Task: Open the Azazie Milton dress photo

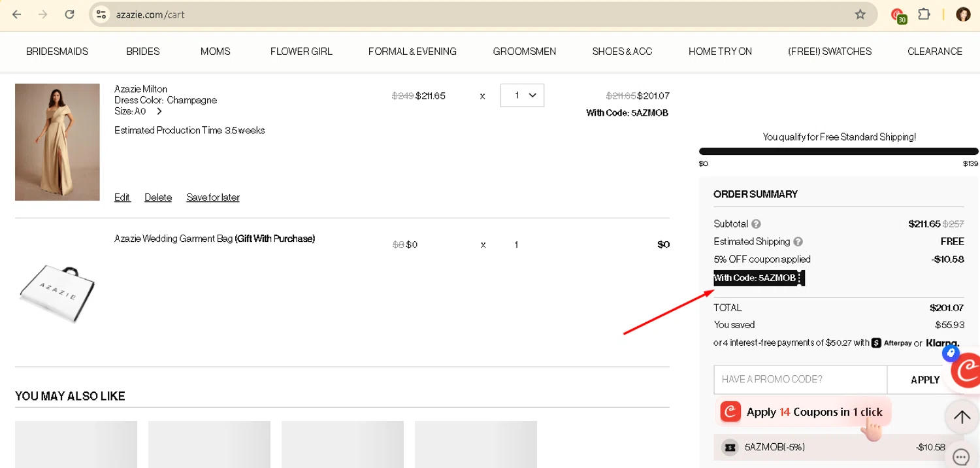Action: click(57, 142)
